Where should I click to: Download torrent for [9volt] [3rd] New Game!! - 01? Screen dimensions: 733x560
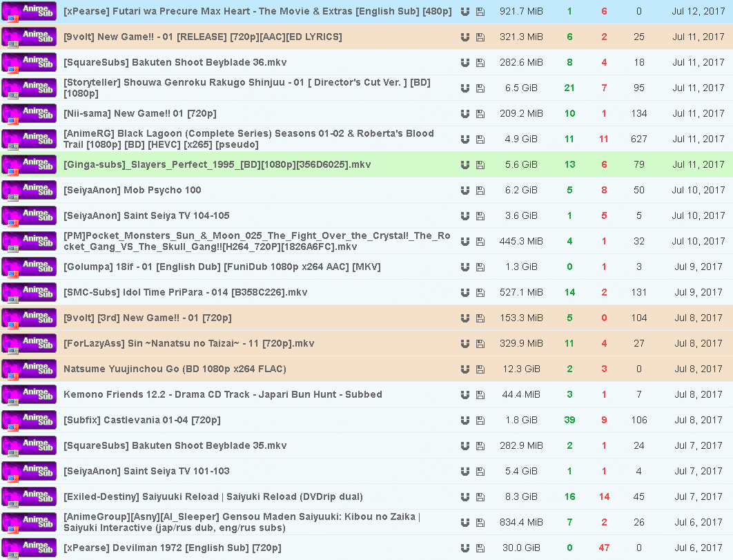(x=480, y=318)
